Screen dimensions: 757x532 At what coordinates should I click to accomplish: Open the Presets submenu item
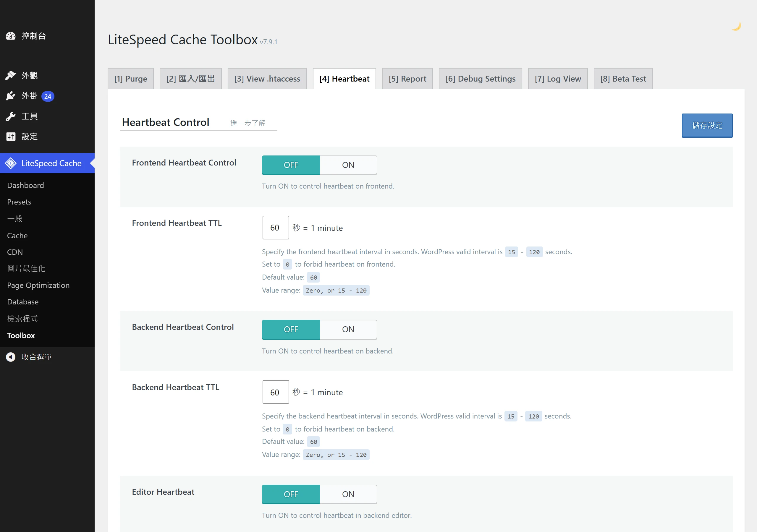(x=19, y=202)
